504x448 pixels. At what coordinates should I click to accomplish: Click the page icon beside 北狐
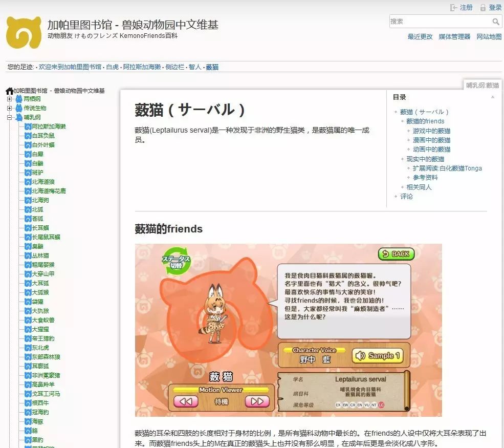click(28, 210)
